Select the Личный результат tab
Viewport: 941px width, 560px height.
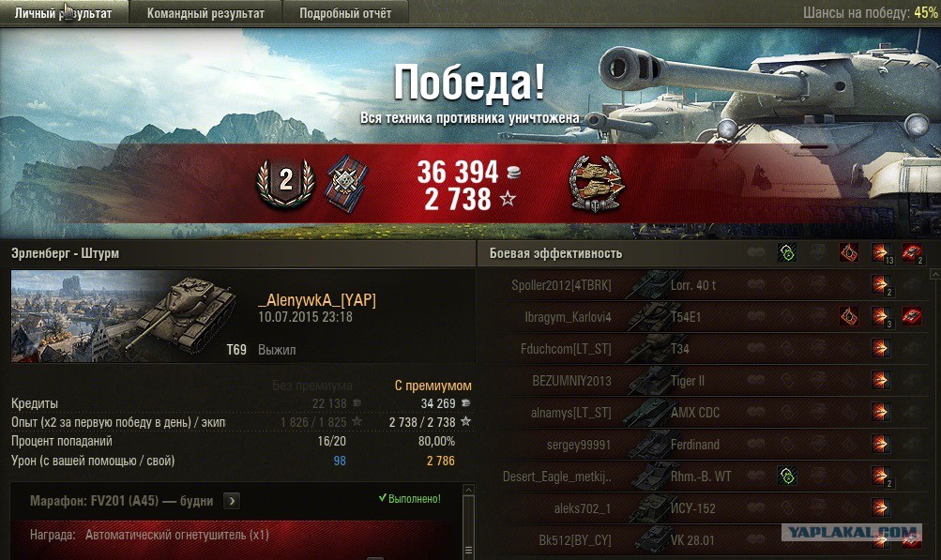[x=64, y=13]
